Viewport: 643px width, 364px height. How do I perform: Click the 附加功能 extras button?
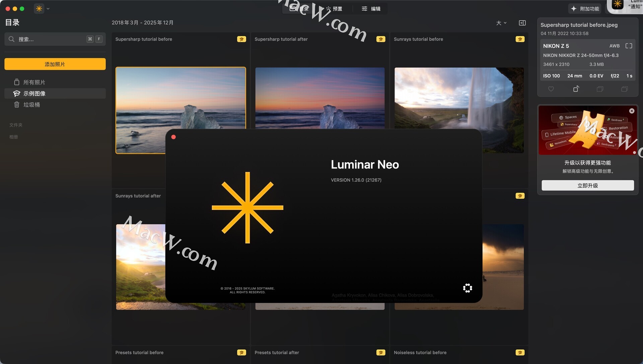(x=585, y=9)
